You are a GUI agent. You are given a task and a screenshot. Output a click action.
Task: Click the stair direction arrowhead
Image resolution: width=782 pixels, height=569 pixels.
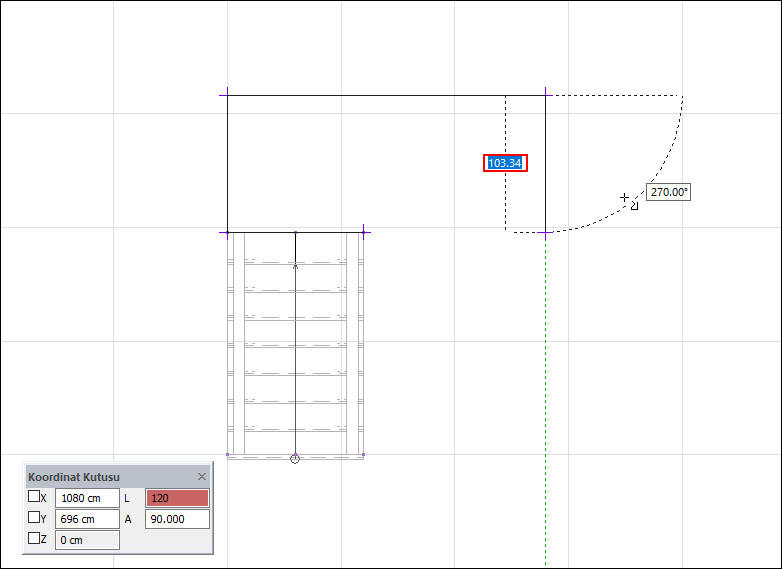click(x=295, y=266)
